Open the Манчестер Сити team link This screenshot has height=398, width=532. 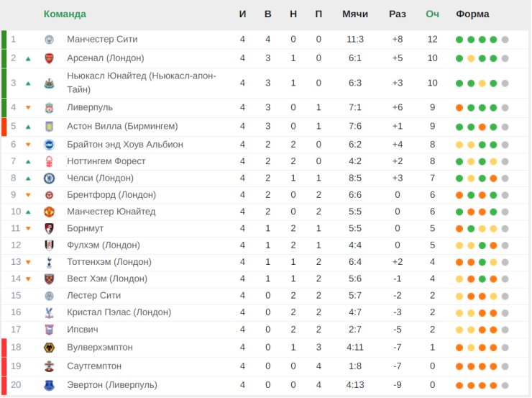[102, 40]
